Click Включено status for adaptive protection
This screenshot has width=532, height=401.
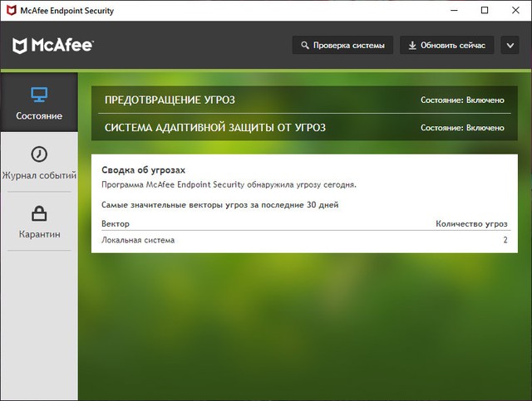tap(462, 128)
